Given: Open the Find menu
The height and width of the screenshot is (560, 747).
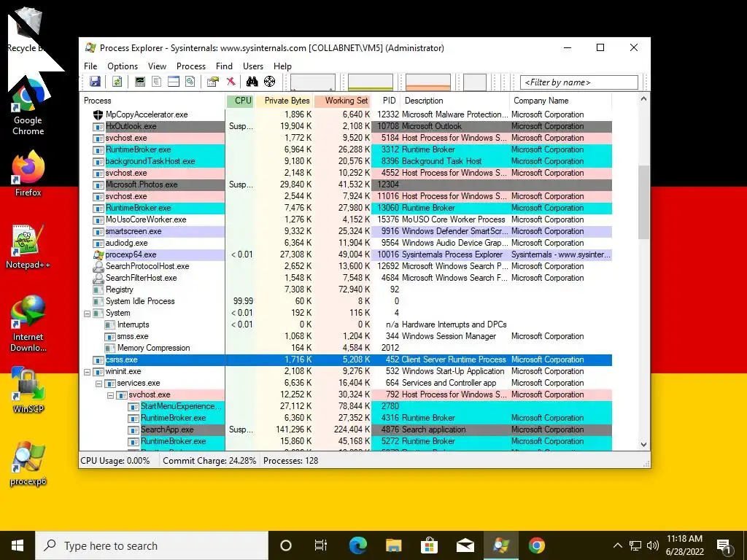Looking at the screenshot, I should [224, 66].
